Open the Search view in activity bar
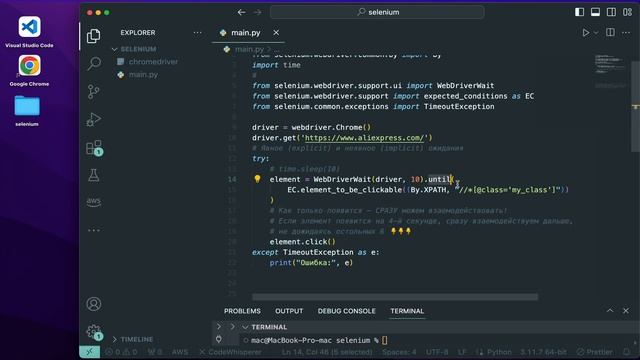Image resolution: width=640 pixels, height=360 pixels. click(x=94, y=63)
